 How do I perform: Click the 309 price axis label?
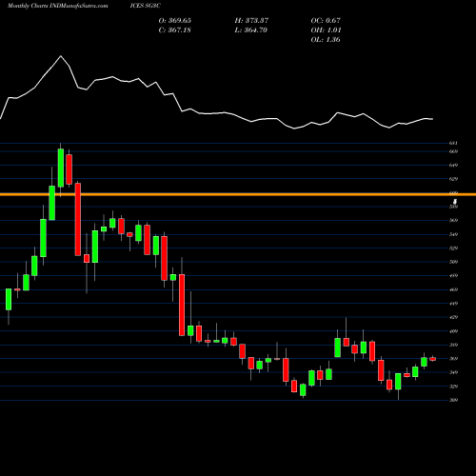[x=453, y=400]
